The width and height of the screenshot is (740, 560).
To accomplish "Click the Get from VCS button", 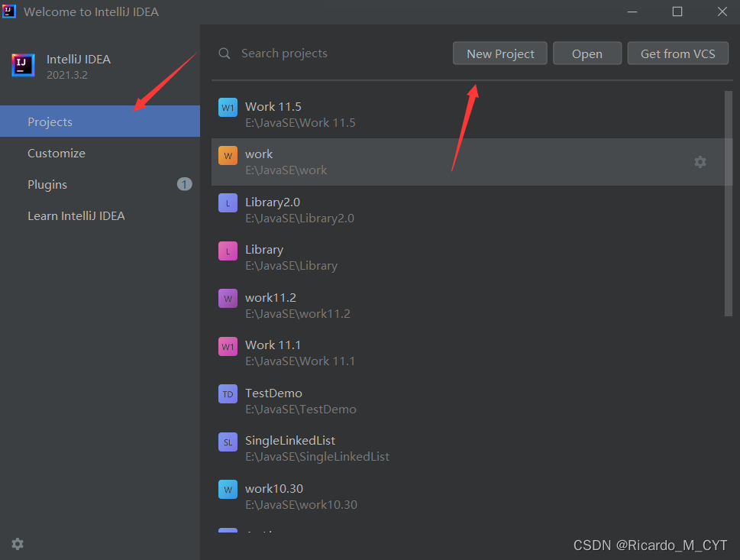I will click(677, 53).
